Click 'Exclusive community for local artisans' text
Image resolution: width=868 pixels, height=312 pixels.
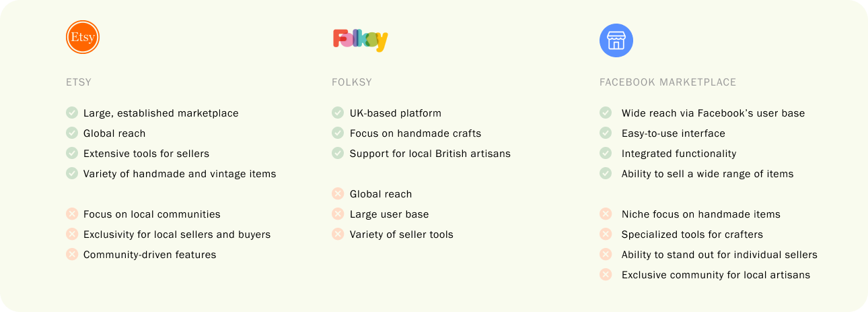coord(716,275)
